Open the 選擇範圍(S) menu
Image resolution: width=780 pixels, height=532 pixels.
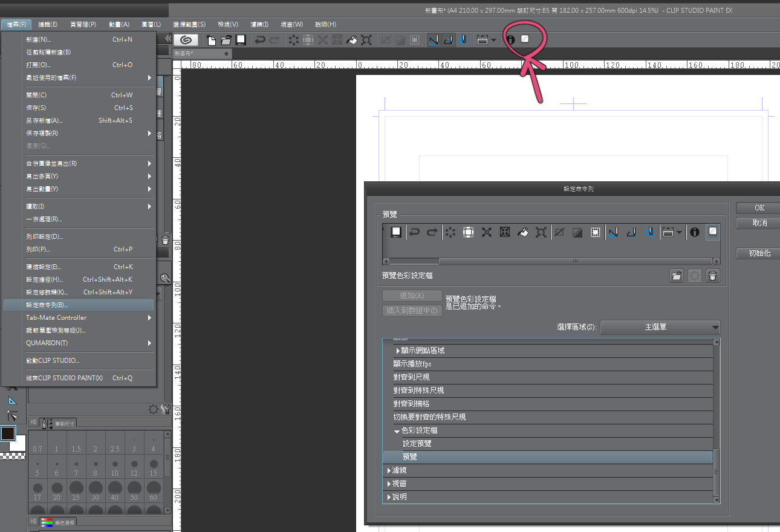pyautogui.click(x=189, y=24)
